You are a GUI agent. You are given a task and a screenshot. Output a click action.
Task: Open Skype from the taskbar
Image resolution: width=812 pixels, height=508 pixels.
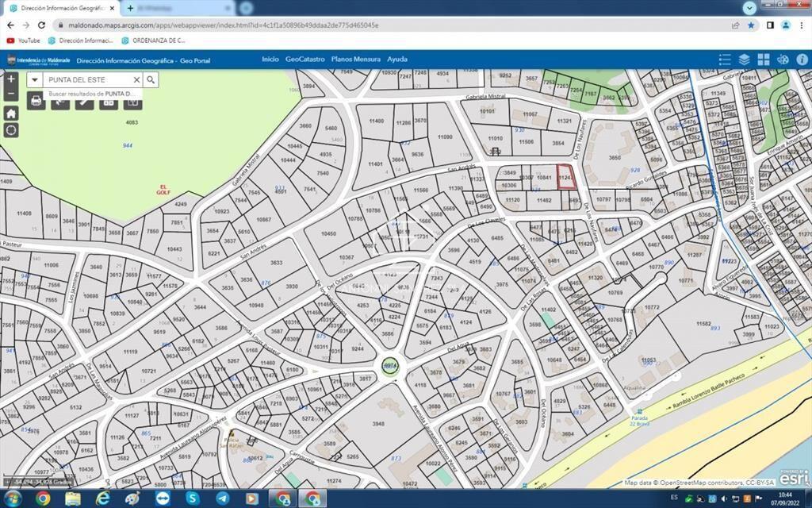point(193,498)
